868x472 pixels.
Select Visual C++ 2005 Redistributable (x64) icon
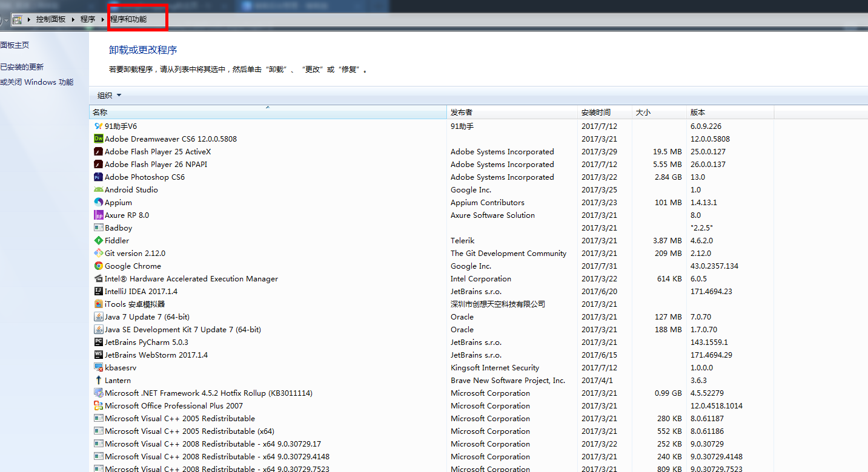(x=99, y=431)
